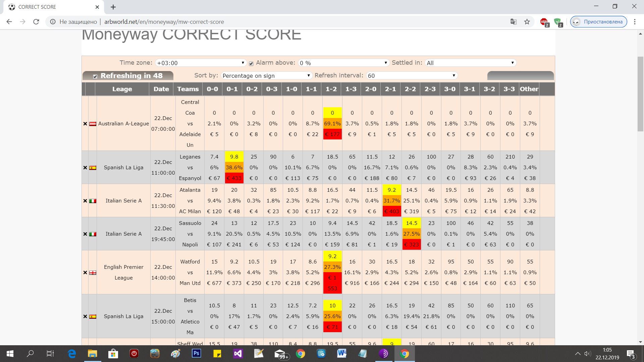
Task: Open the Sort by dropdown
Action: (266, 76)
